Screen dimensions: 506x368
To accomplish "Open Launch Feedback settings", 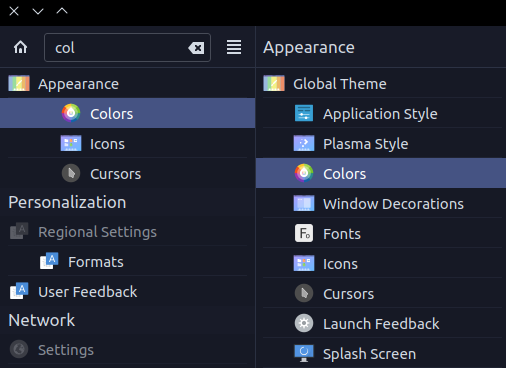I will pyautogui.click(x=382, y=323).
